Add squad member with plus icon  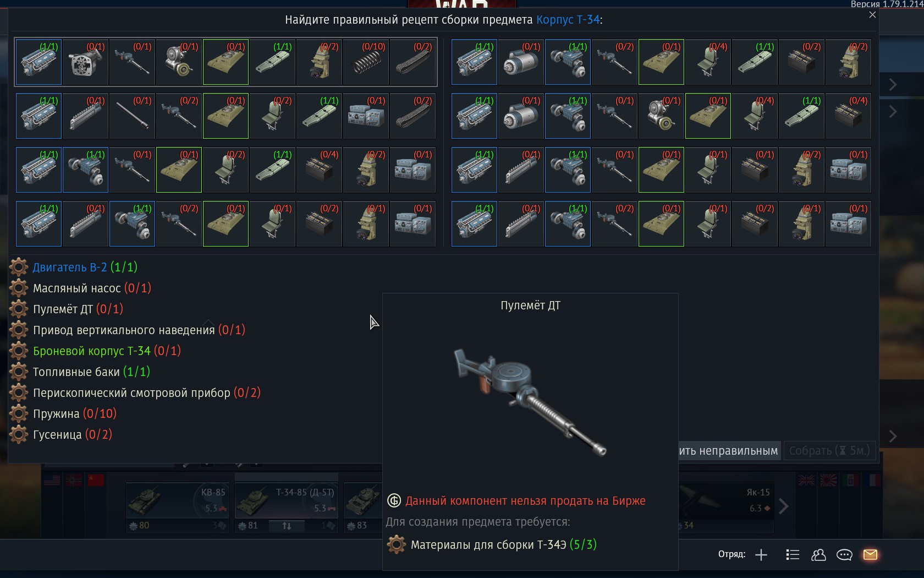(761, 555)
